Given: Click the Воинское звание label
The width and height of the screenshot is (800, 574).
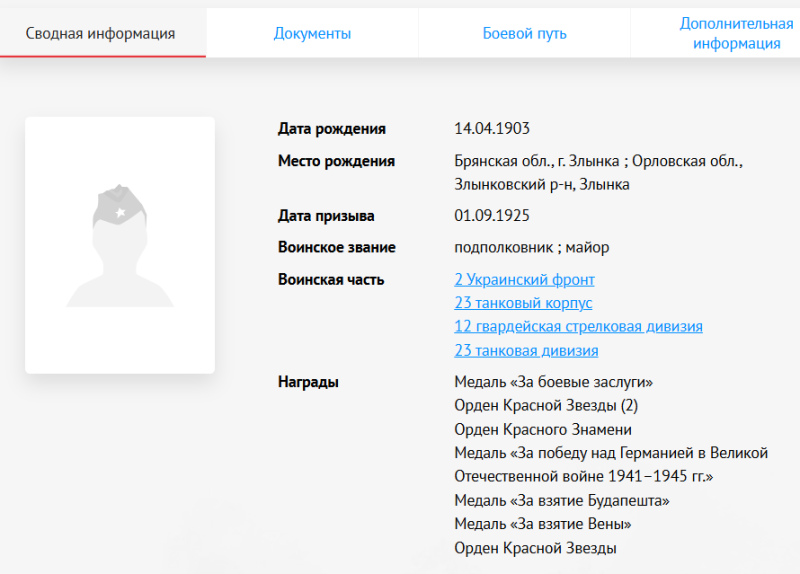Looking at the screenshot, I should (337, 247).
